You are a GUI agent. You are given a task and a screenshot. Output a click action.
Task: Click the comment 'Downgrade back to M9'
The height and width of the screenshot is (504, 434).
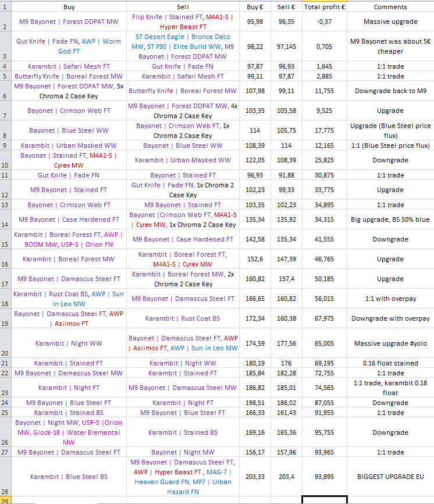[390, 91]
